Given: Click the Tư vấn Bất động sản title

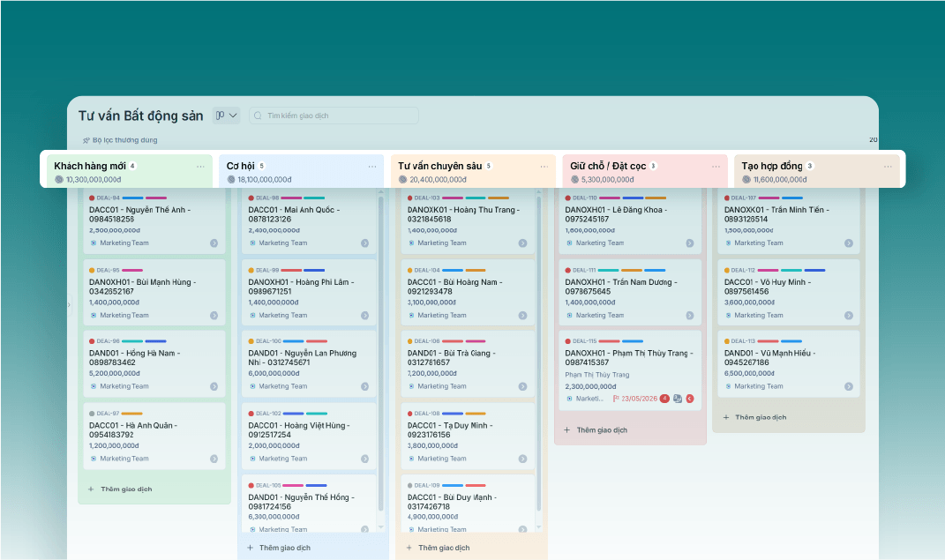Looking at the screenshot, I should pos(141,116).
